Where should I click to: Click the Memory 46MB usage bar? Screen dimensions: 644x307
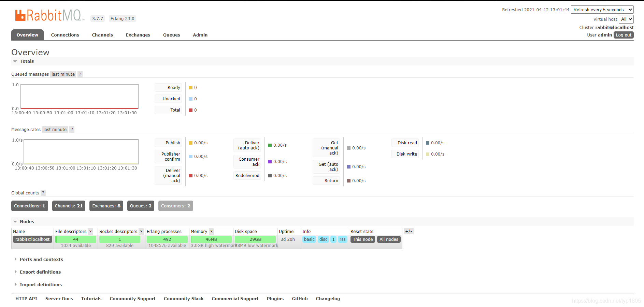tap(211, 239)
